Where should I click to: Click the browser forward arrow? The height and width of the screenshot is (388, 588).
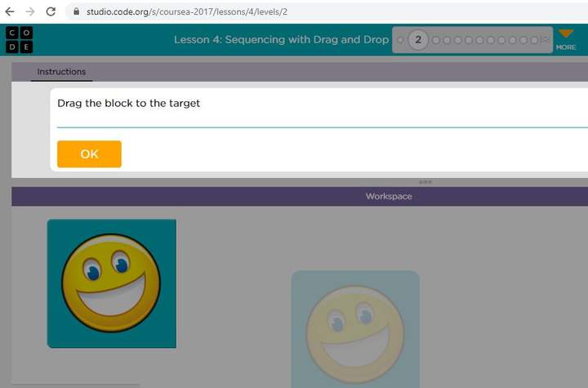[30, 11]
